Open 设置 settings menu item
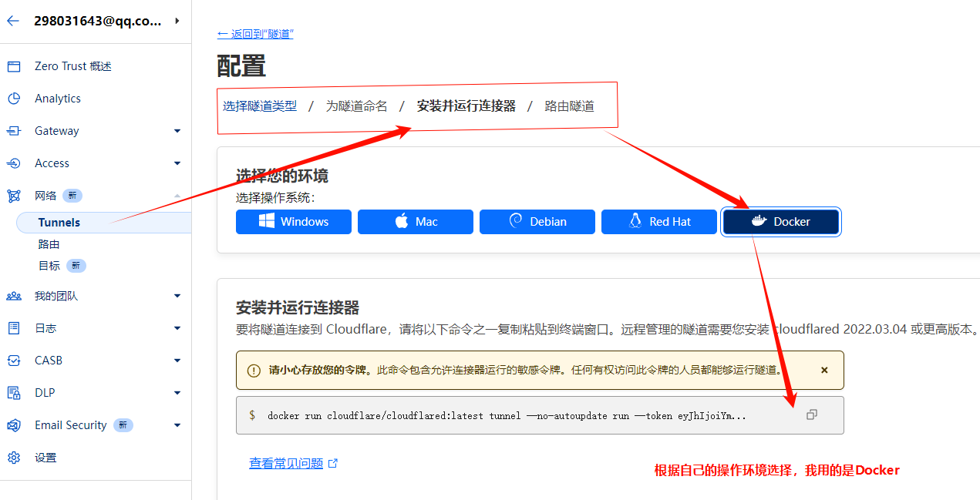The height and width of the screenshot is (500, 980). click(45, 458)
